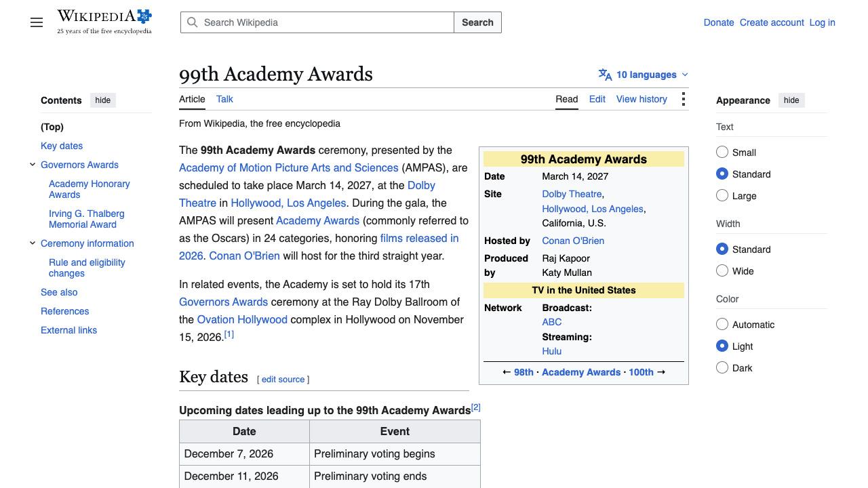Jump to Key dates in contents

click(62, 146)
